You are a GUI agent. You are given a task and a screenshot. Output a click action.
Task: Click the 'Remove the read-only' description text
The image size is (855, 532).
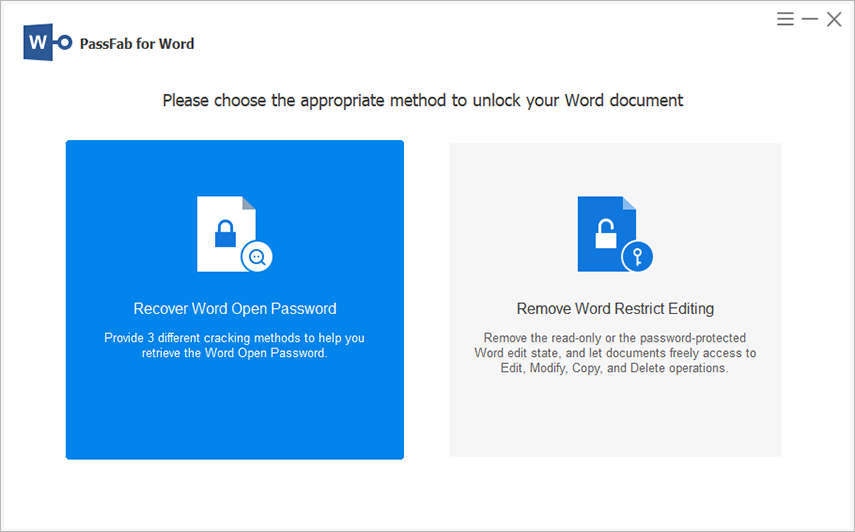615,338
